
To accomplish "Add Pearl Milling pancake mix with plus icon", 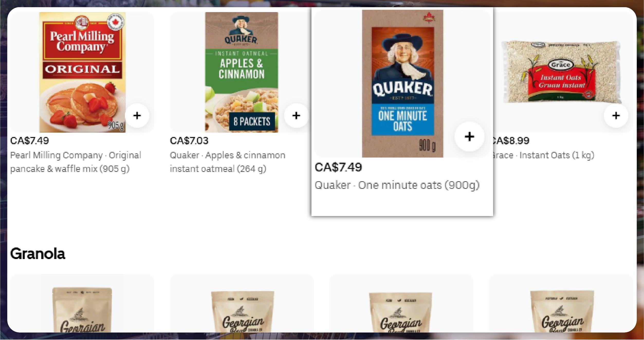I will click(137, 115).
